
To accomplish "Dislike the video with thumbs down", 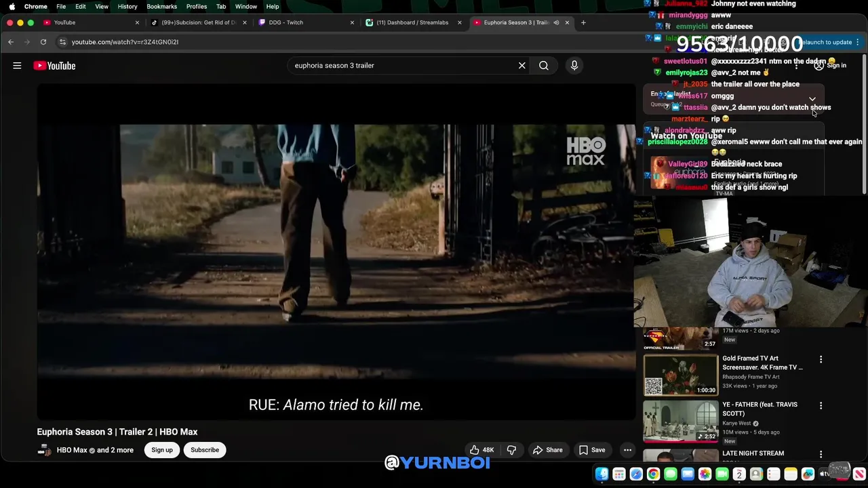I will click(512, 450).
